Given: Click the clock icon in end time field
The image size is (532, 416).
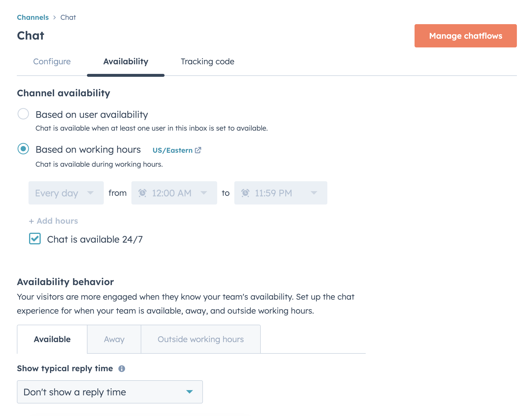Looking at the screenshot, I should 245,193.
